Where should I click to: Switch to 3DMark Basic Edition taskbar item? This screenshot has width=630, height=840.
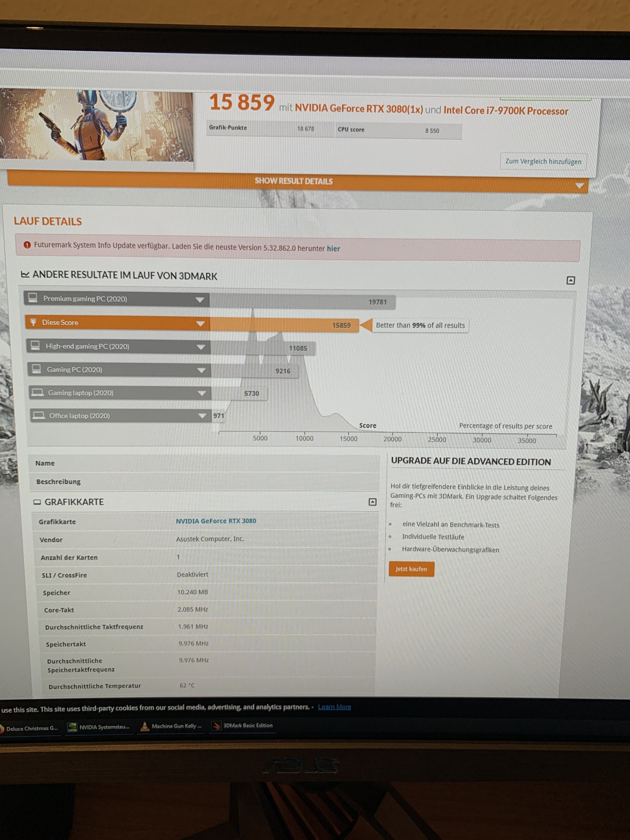(x=243, y=725)
